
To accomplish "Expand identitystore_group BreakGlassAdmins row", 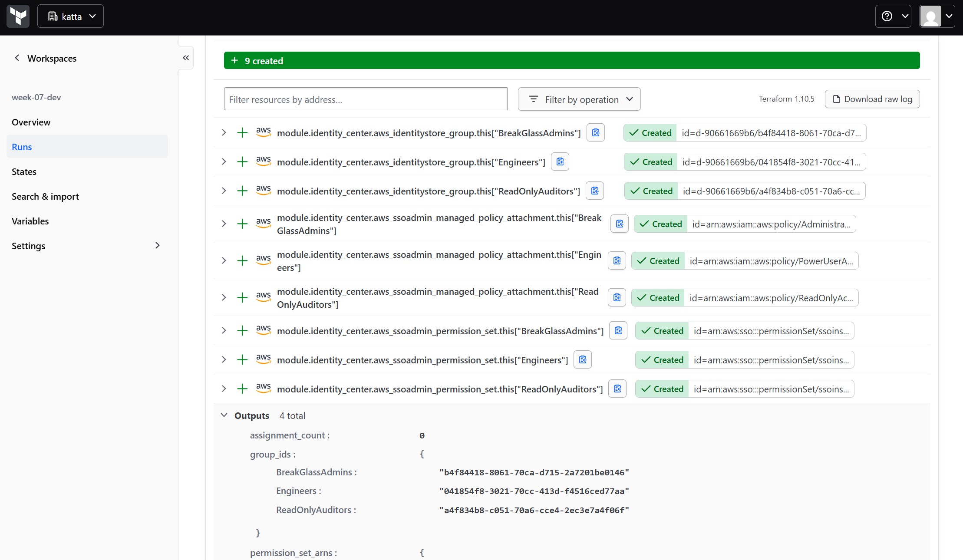I will pyautogui.click(x=224, y=132).
